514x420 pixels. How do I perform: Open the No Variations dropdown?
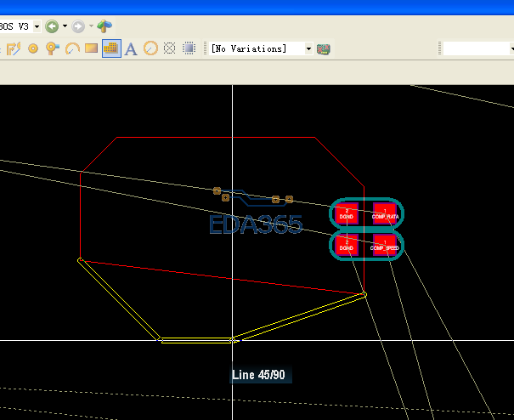308,48
